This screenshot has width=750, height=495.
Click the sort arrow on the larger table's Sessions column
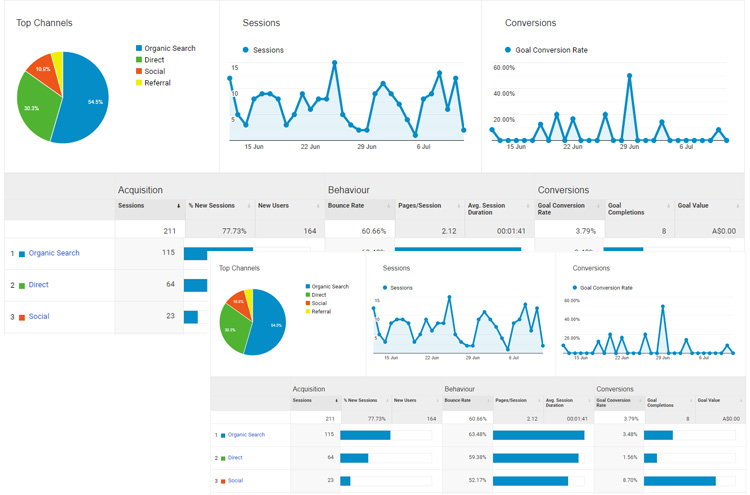tap(179, 206)
